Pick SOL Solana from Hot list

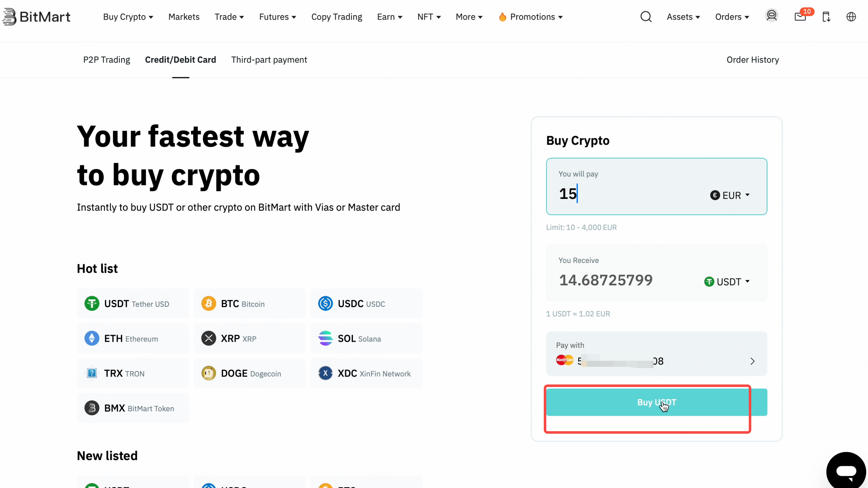click(x=366, y=338)
